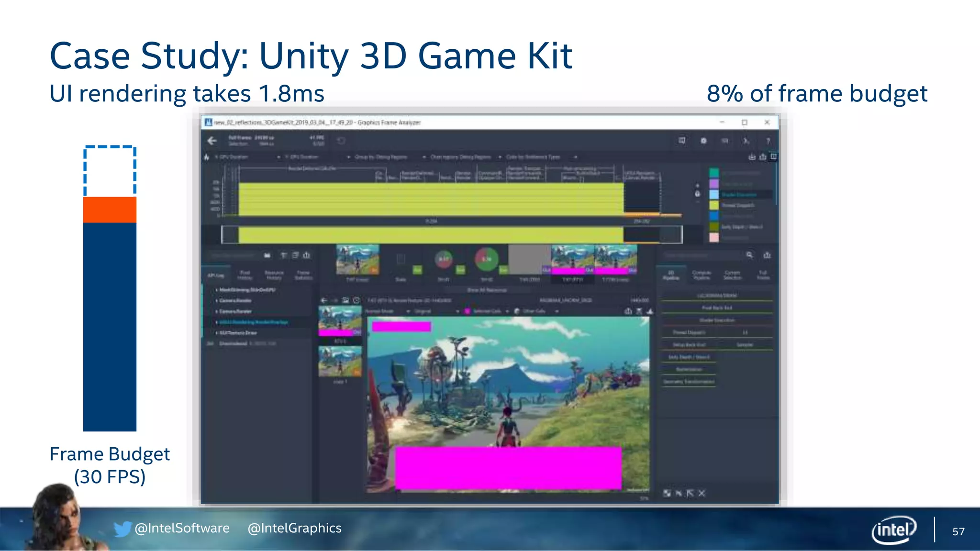Click the annotation monitor icon in header
Viewport: 980px width, 551px height.
click(682, 141)
